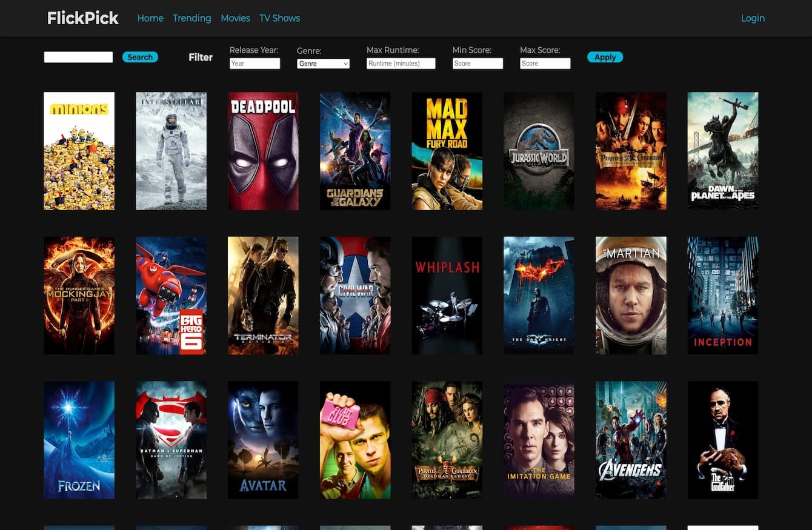Focus the Release Year input
This screenshot has width=812, height=530.
(x=255, y=64)
